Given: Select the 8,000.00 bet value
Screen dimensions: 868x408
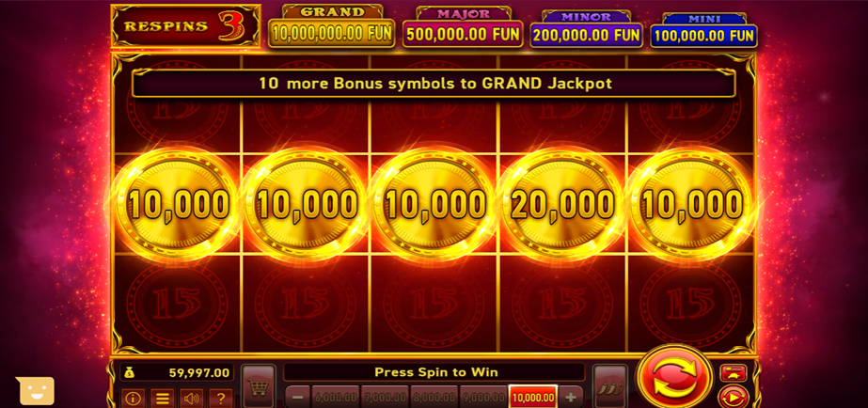Looking at the screenshot, I should pyautogui.click(x=434, y=397).
